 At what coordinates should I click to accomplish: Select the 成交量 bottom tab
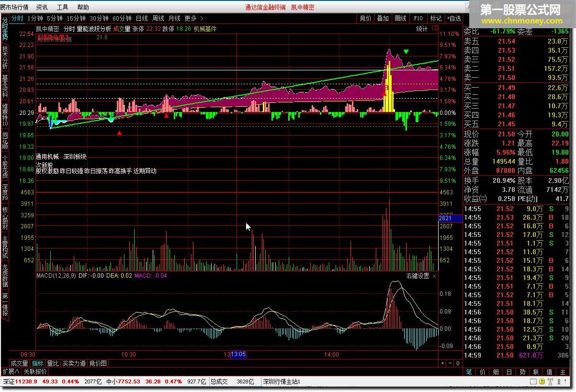[x=20, y=363]
